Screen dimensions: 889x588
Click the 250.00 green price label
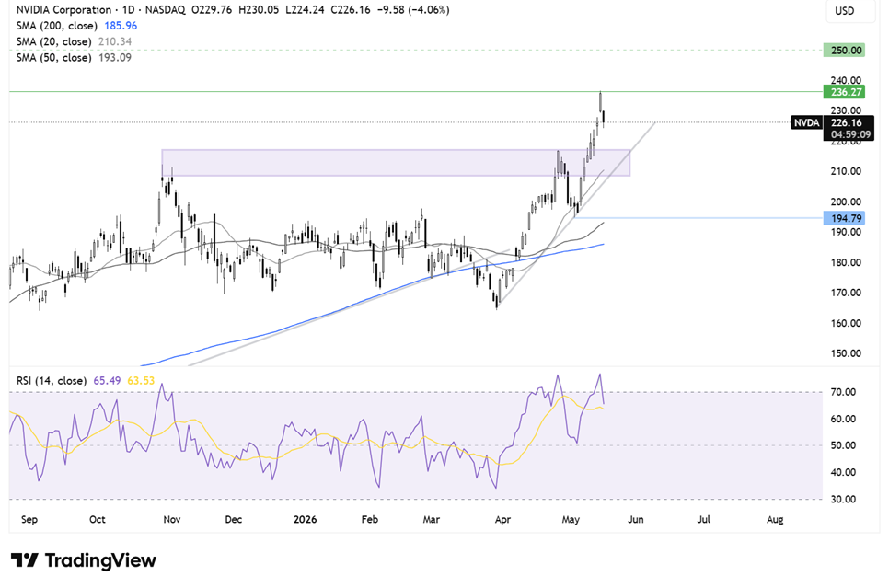(x=844, y=51)
